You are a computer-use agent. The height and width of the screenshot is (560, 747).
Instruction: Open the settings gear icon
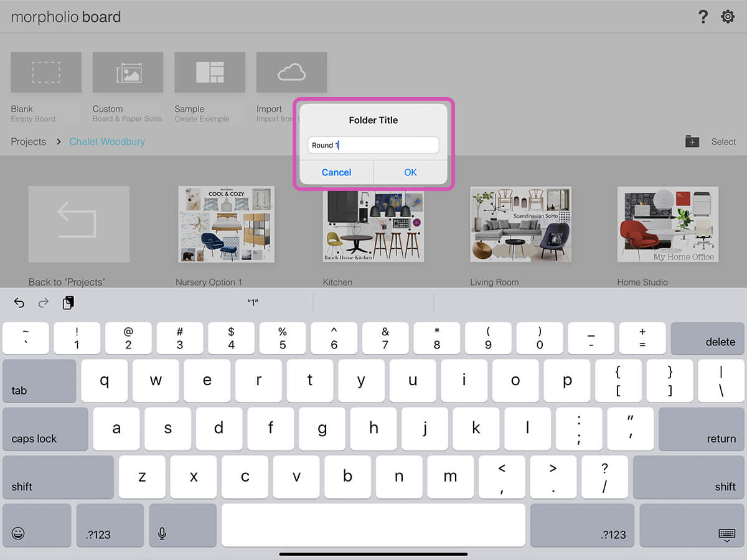pyautogui.click(x=728, y=17)
